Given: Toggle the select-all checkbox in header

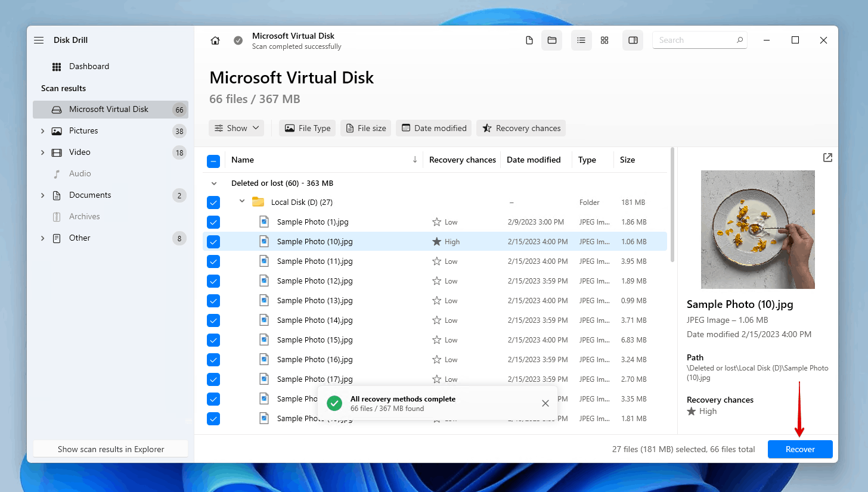Looking at the screenshot, I should (213, 161).
